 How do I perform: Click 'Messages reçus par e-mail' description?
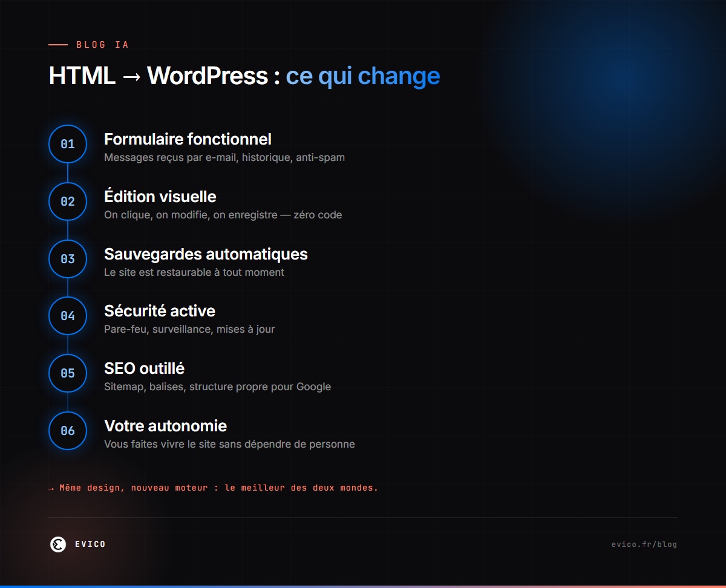pos(224,157)
